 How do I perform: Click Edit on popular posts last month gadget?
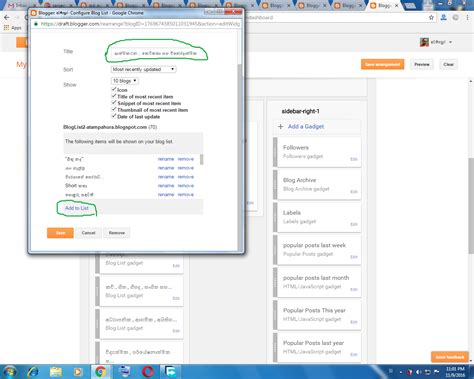point(354,289)
